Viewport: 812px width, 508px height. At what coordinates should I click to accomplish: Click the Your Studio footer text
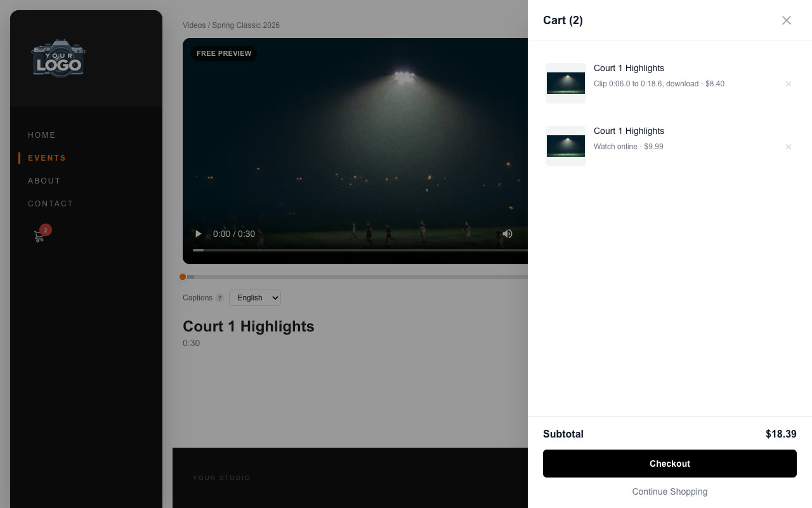tap(222, 478)
